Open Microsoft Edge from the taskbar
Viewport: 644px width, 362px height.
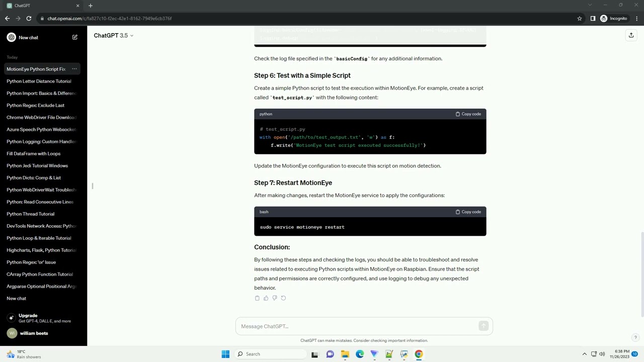click(x=360, y=354)
